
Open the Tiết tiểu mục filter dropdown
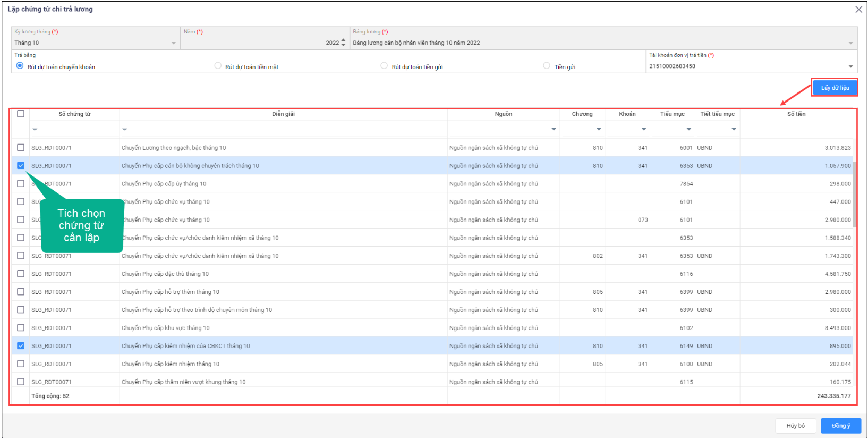click(734, 129)
